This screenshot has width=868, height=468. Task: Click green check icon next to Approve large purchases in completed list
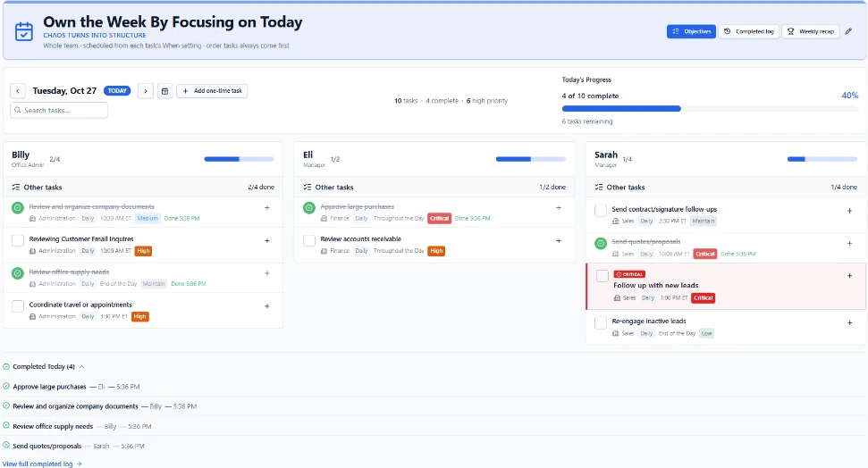click(x=6, y=386)
